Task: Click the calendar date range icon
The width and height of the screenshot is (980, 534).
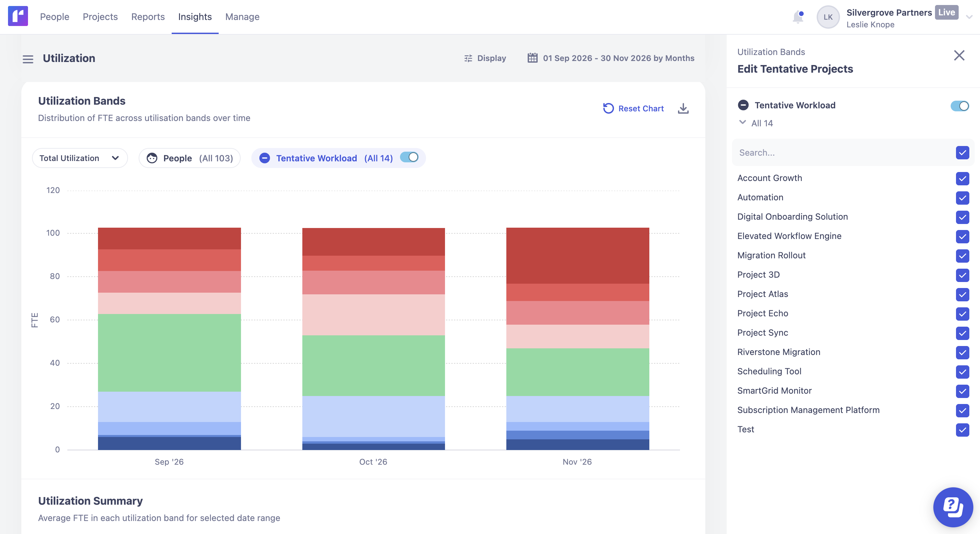Action: [x=532, y=58]
